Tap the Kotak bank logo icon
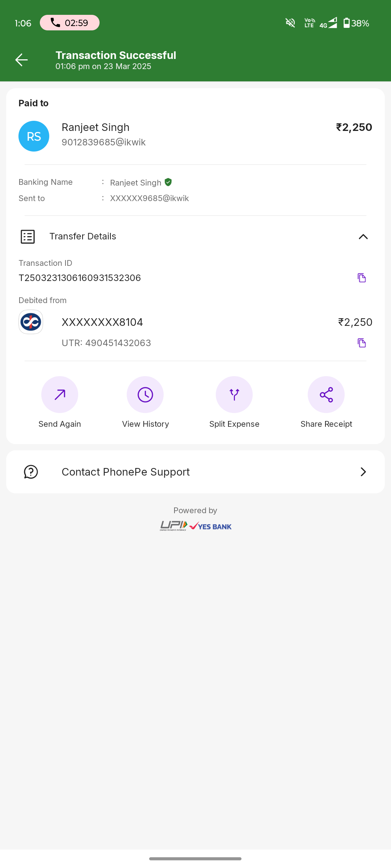The height and width of the screenshot is (868, 391). tap(31, 322)
